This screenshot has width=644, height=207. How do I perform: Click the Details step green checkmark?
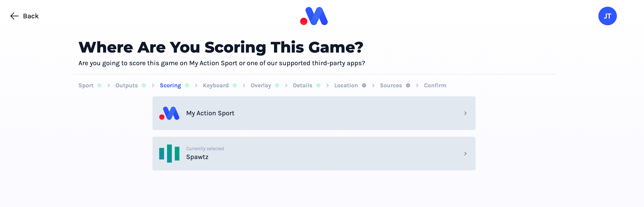tap(318, 85)
